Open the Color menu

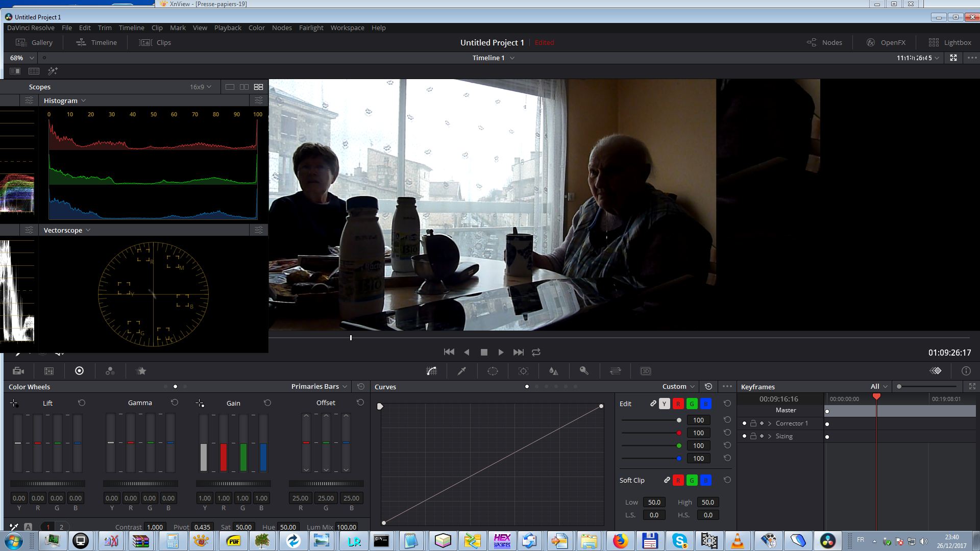tap(256, 28)
